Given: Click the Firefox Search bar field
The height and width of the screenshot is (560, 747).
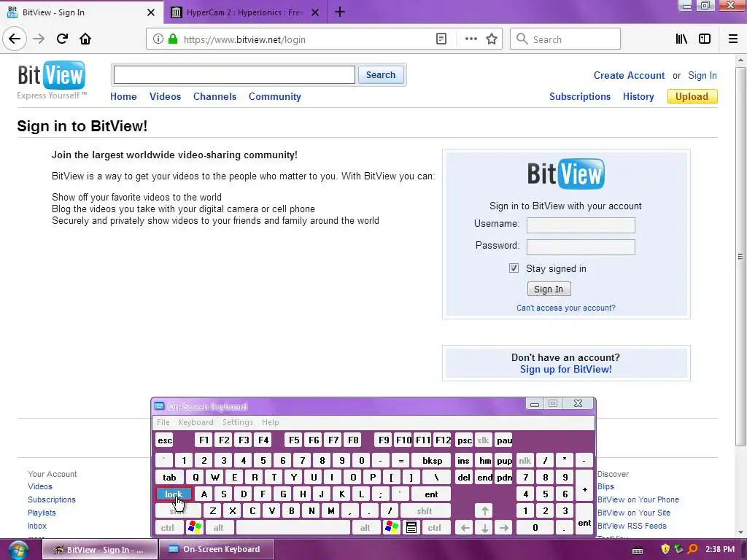Looking at the screenshot, I should point(565,39).
